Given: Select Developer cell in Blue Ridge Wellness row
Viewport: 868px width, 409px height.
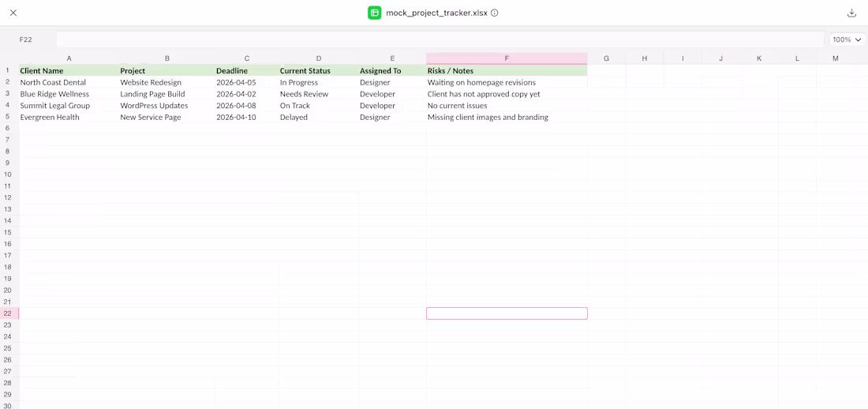Looking at the screenshot, I should point(392,94).
